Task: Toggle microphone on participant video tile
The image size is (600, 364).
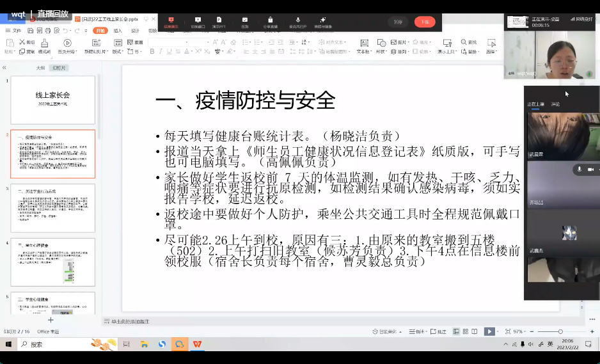Action: pyautogui.click(x=580, y=169)
